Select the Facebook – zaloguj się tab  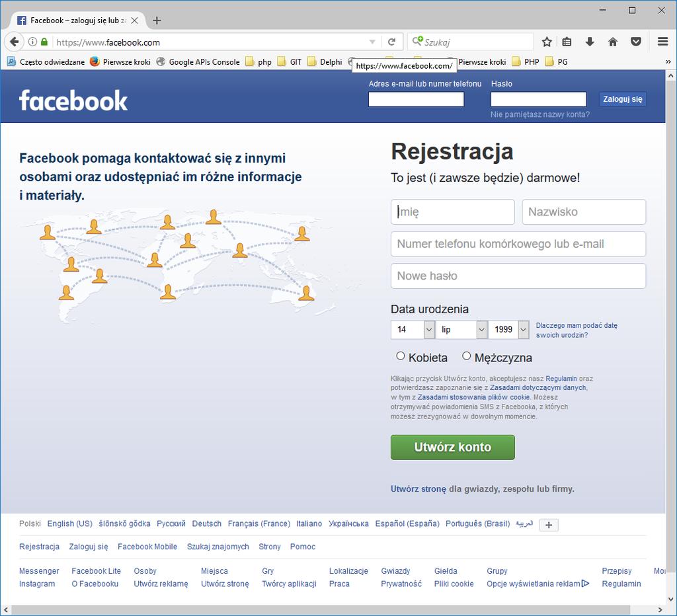click(77, 20)
